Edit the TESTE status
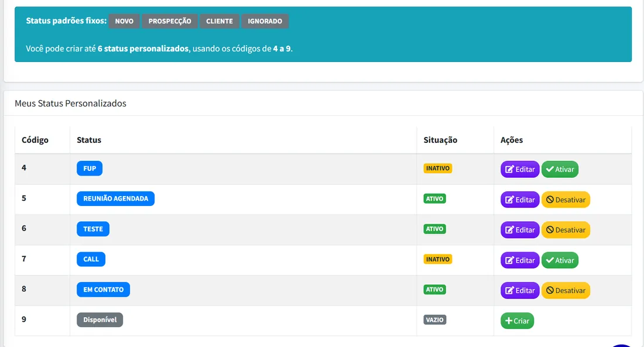The image size is (644, 347). coord(519,230)
